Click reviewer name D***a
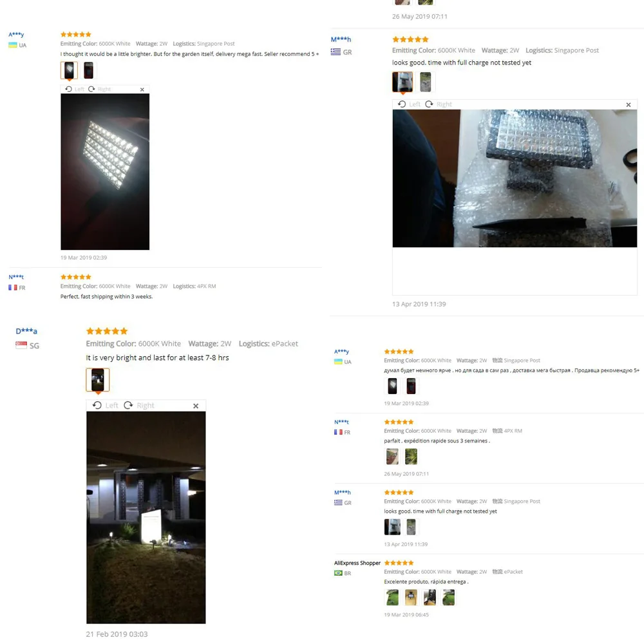644x644 pixels. pyautogui.click(x=26, y=331)
